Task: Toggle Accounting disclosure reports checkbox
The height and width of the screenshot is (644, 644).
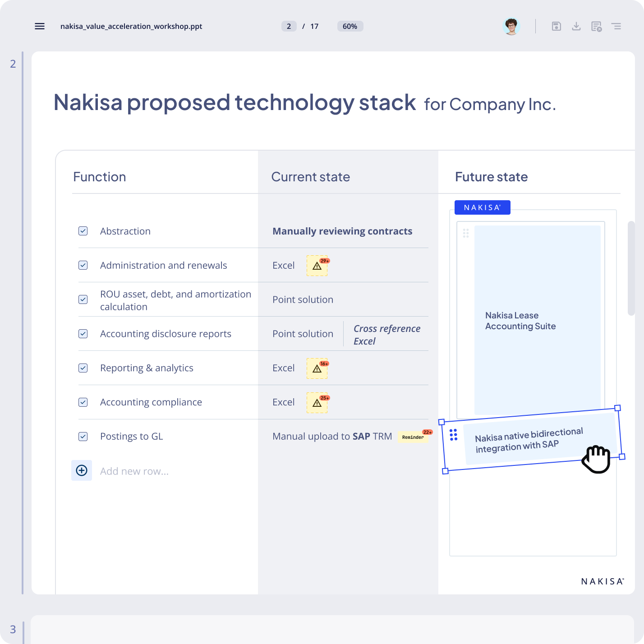Action: 83,334
